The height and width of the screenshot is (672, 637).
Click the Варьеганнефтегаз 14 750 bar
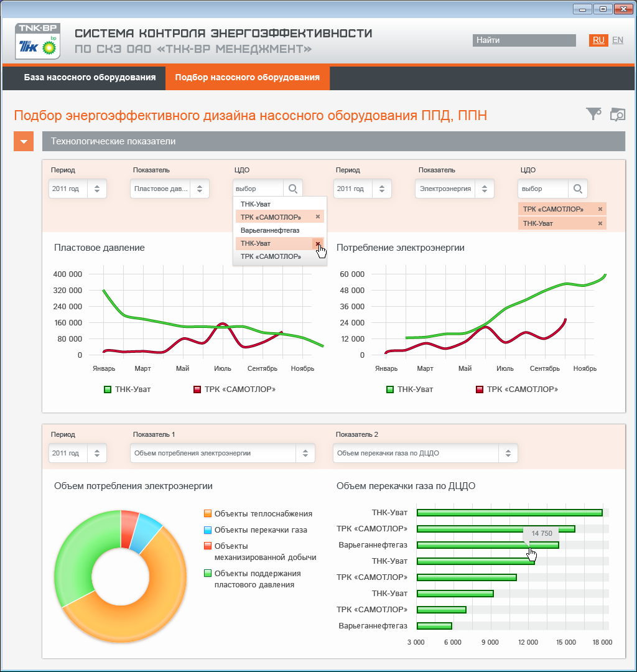click(488, 545)
